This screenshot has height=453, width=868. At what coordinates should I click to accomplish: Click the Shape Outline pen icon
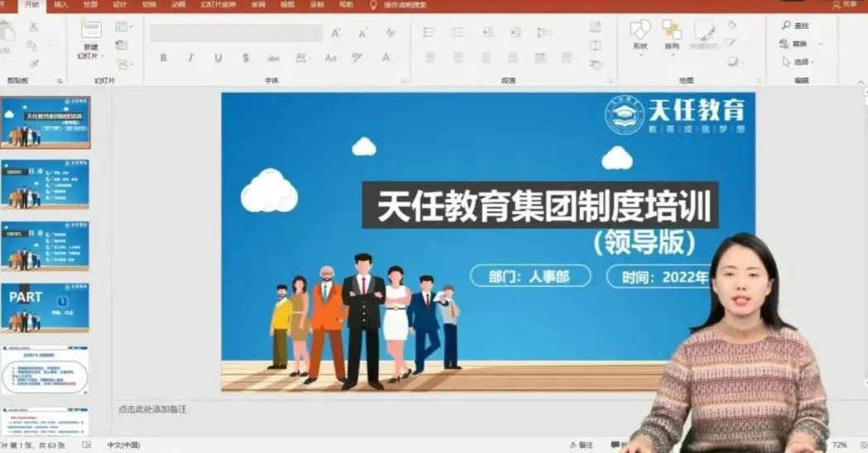[x=731, y=43]
